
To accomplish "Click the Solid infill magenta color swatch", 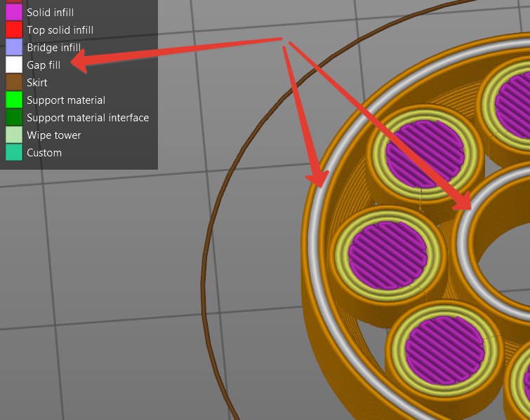I will pos(14,13).
